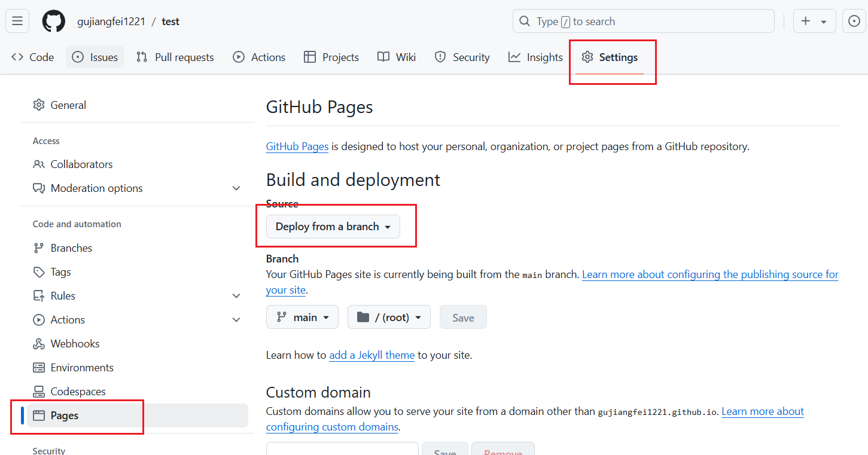Click the gujiangfei1221 username link

(x=111, y=22)
